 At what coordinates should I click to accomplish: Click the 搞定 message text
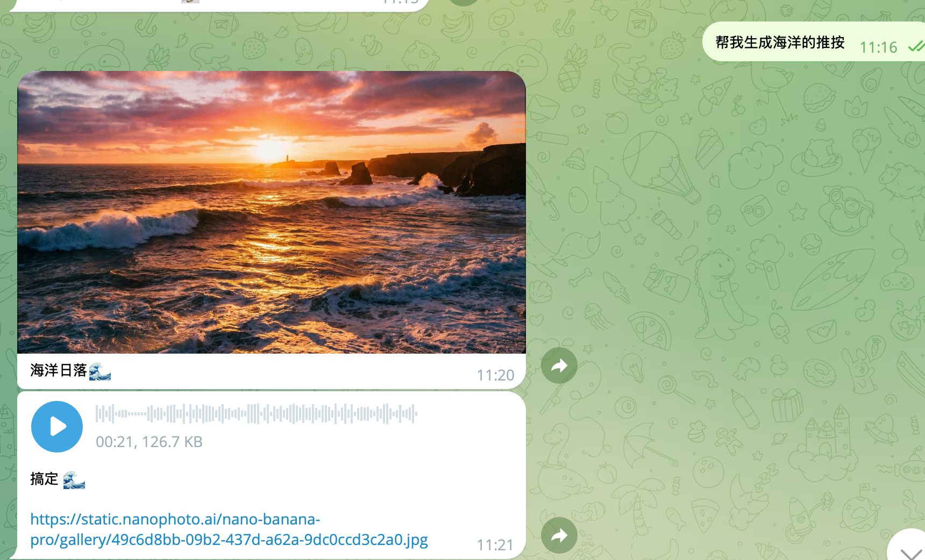pos(44,479)
